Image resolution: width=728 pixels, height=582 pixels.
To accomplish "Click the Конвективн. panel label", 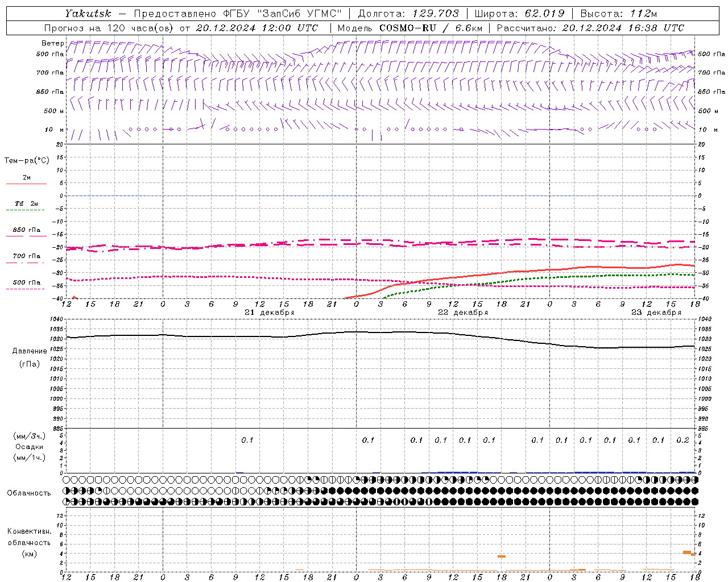I will point(29,531).
